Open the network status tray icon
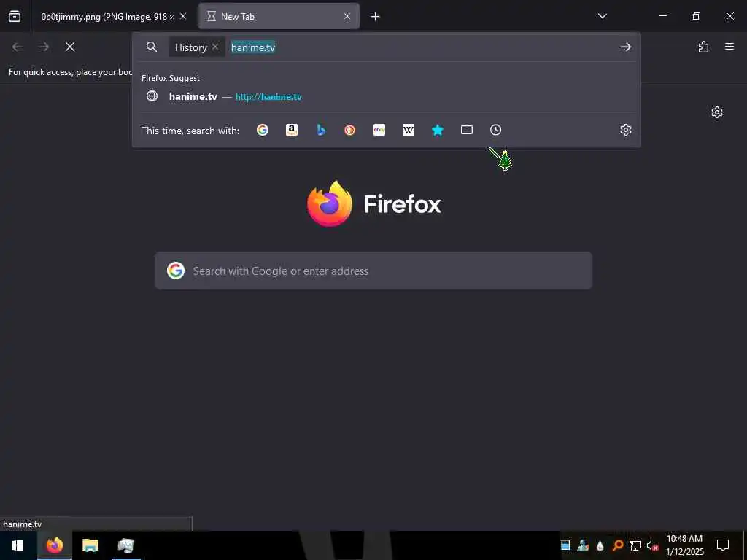The image size is (747, 560). pos(635,545)
